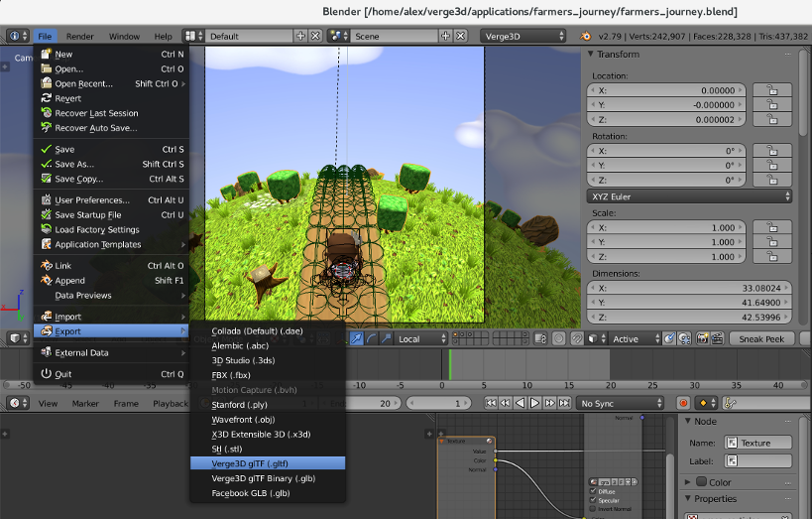Delete the current Scene
The image size is (812, 519).
[x=460, y=36]
